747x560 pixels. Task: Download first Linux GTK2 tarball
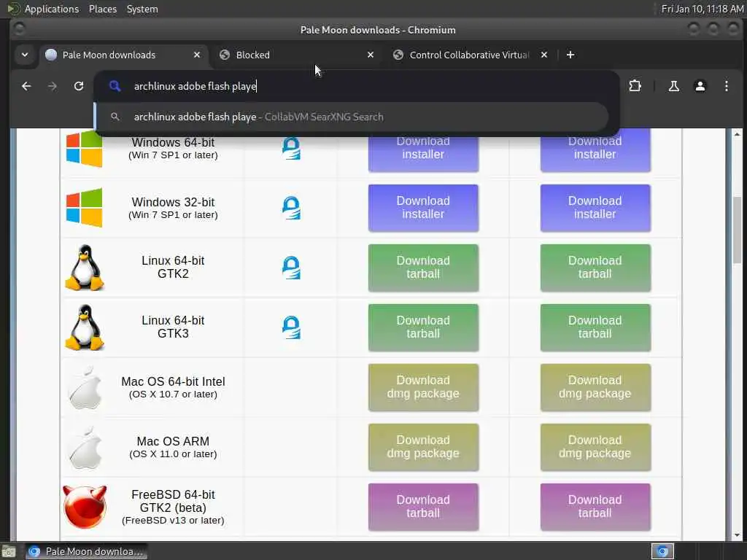pyautogui.click(x=423, y=268)
